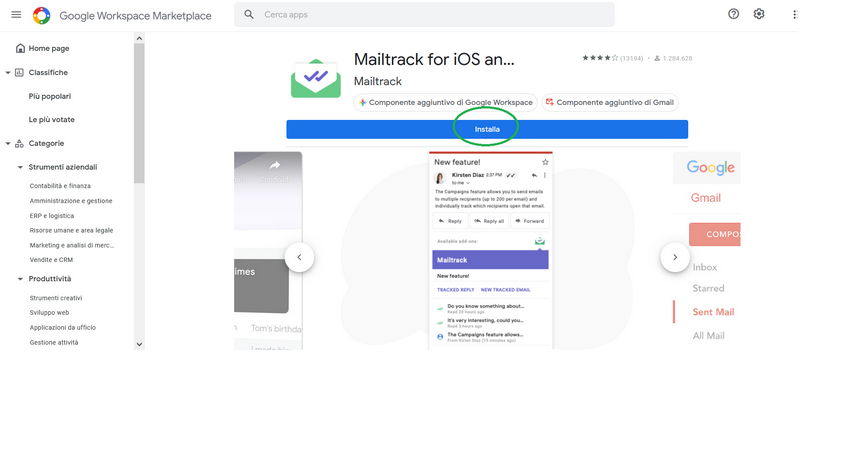Click the Classifiche chart icon
This screenshot has height=475, width=844.
(19, 72)
